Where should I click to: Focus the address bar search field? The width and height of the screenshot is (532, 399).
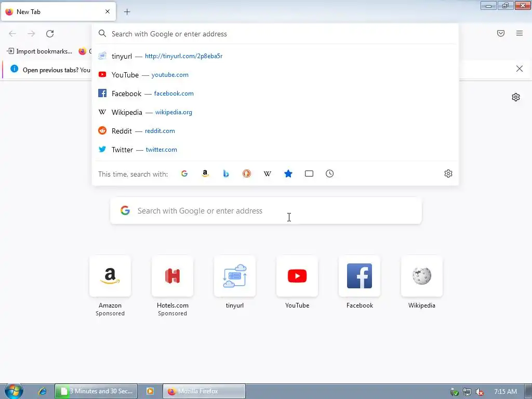pos(275,34)
